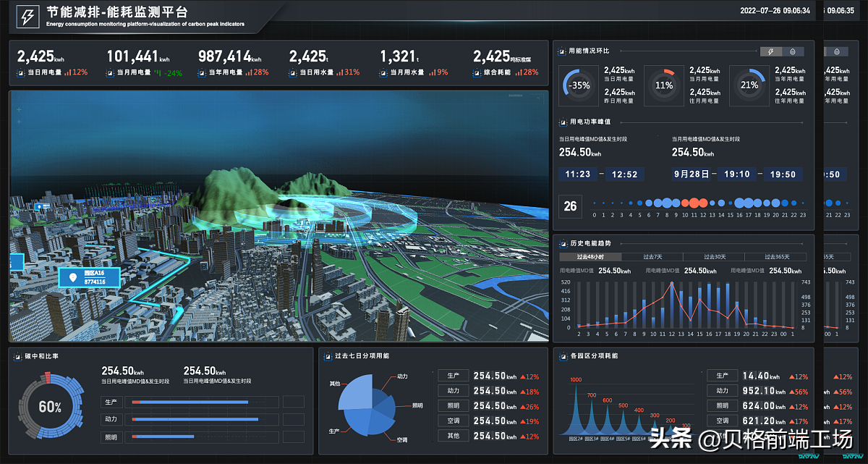Click the 生产 progress bar
The height and width of the screenshot is (464, 868).
(x=190, y=402)
